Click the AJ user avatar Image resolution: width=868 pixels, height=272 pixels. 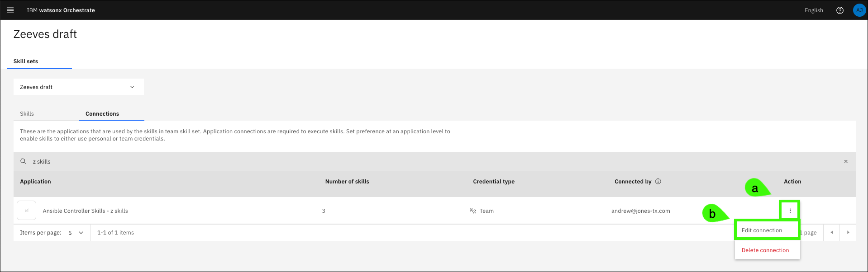[859, 10]
